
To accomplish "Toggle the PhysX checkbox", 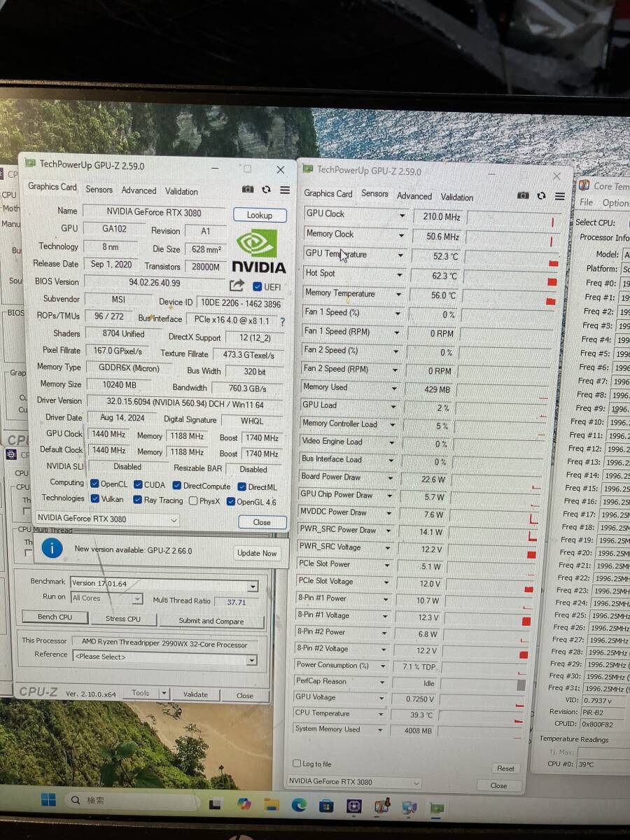I will 192,501.
